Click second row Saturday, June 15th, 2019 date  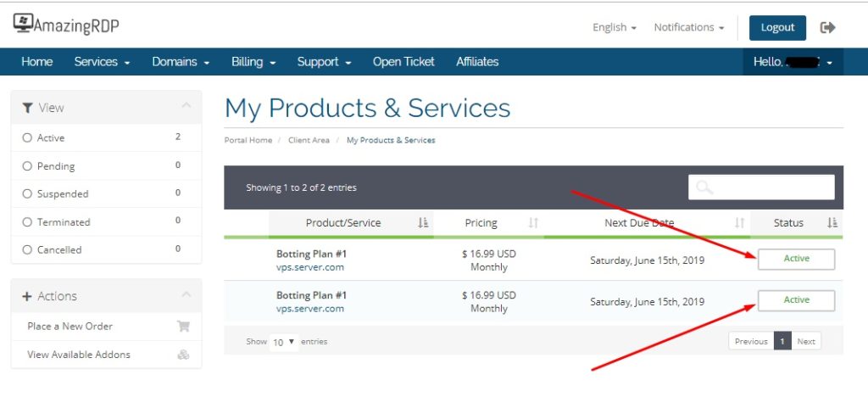coord(647,302)
